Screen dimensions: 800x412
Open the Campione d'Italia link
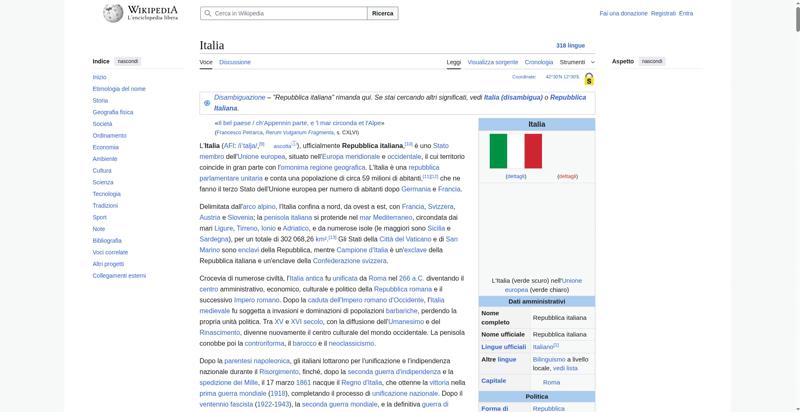click(362, 250)
